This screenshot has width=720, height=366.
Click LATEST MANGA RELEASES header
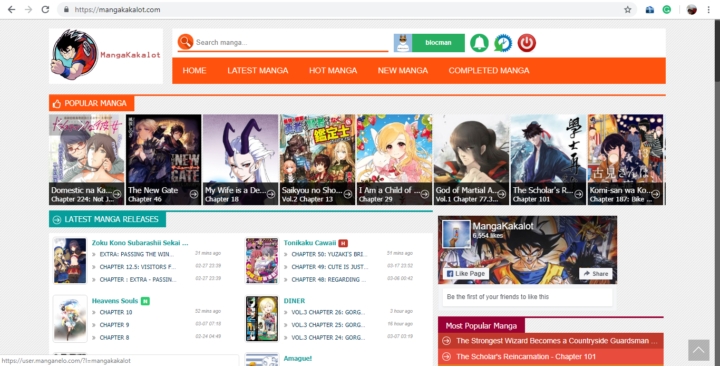(107, 219)
